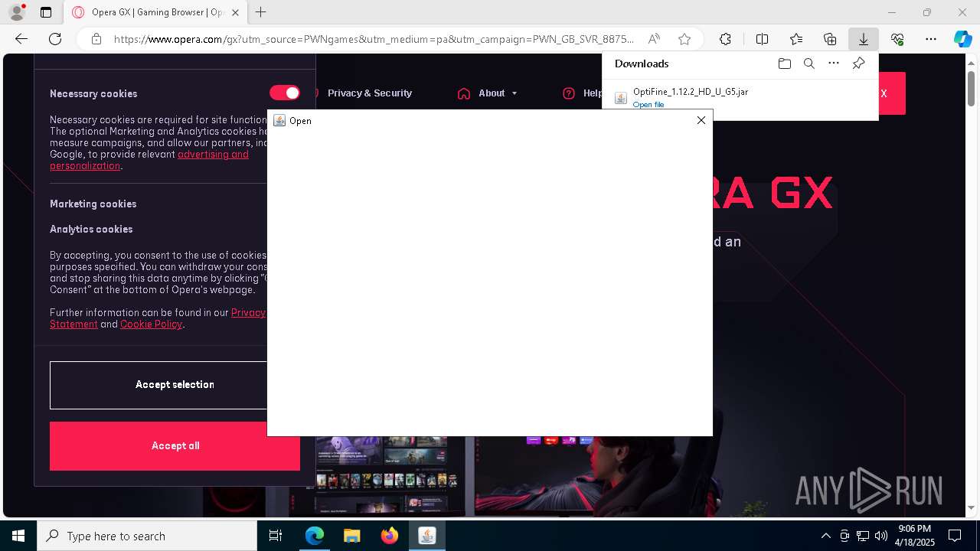
Task: Click the Marketing cookies heading
Action: [x=93, y=204]
